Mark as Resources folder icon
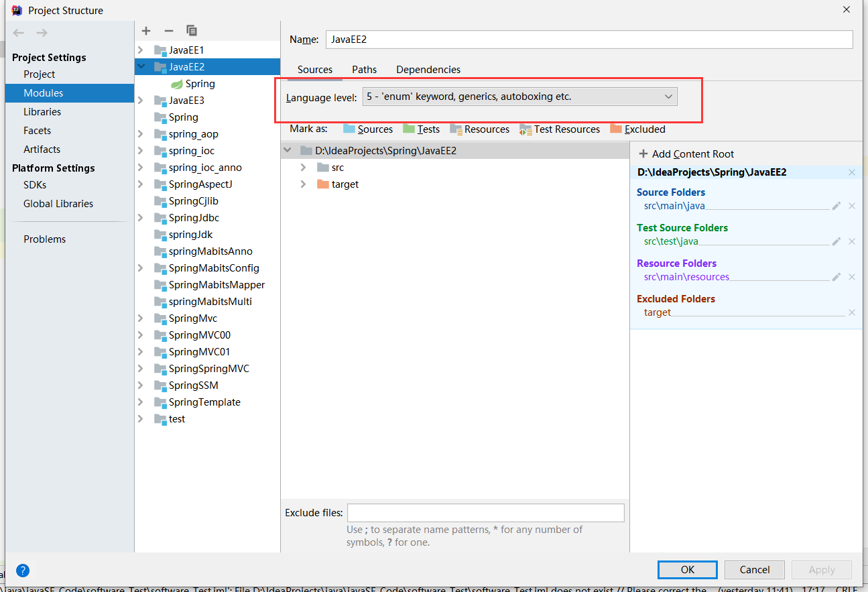Screen dimensions: 868x592 pyautogui.click(x=456, y=129)
